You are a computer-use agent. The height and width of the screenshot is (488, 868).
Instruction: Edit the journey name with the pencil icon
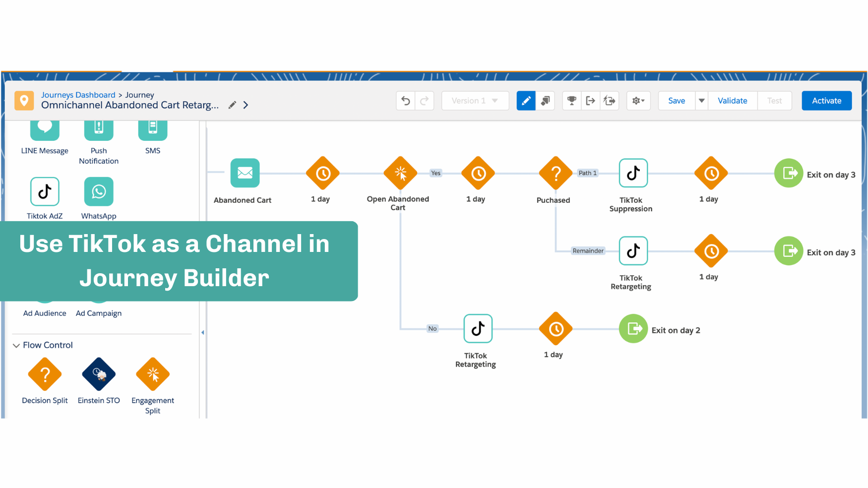pos(232,105)
